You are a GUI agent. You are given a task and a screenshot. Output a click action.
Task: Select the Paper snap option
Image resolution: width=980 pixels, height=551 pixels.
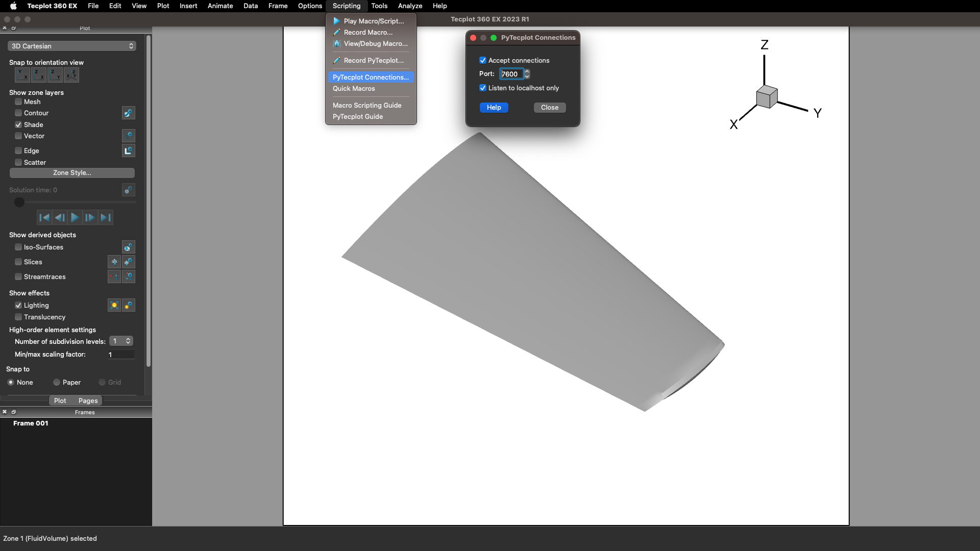click(x=57, y=382)
